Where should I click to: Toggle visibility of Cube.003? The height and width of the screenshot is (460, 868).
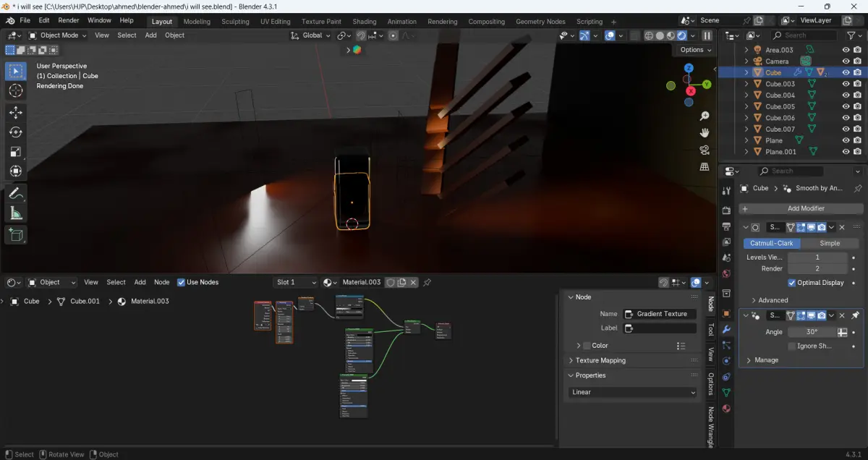tap(846, 84)
